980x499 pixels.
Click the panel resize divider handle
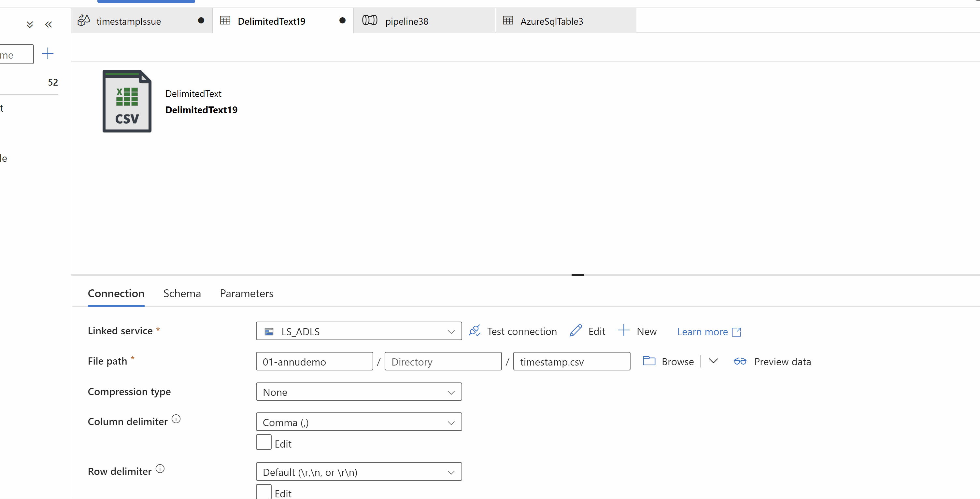pyautogui.click(x=577, y=275)
